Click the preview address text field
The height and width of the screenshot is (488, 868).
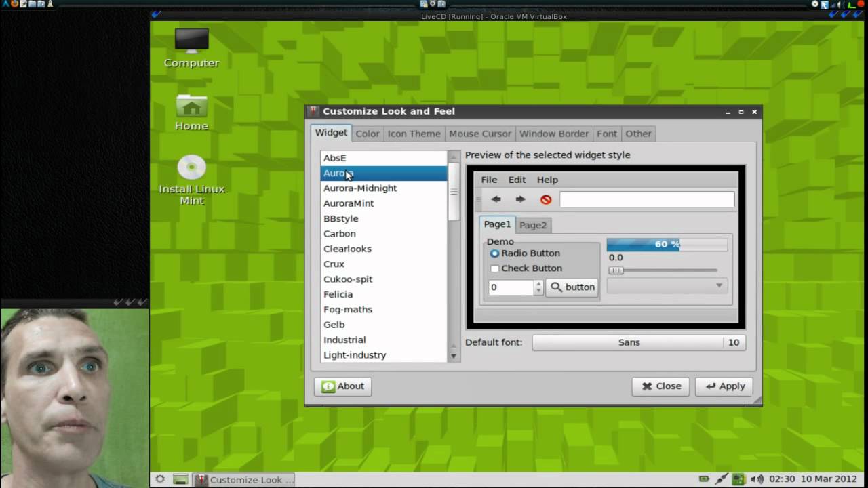coord(647,199)
